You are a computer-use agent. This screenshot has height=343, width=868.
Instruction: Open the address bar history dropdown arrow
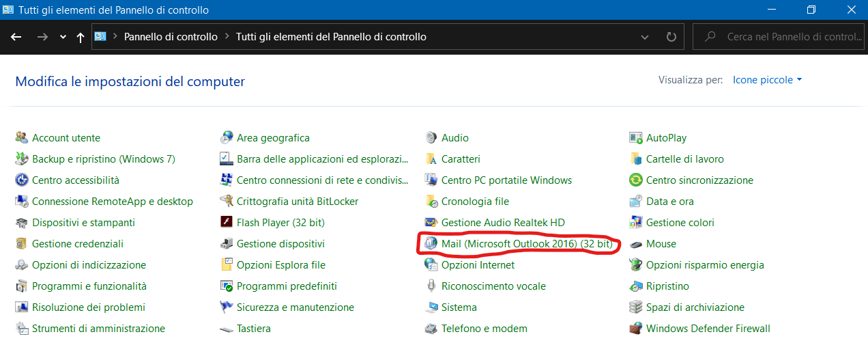(646, 37)
